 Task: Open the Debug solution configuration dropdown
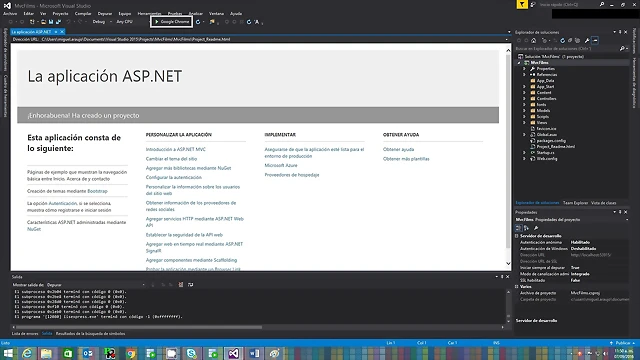101,22
